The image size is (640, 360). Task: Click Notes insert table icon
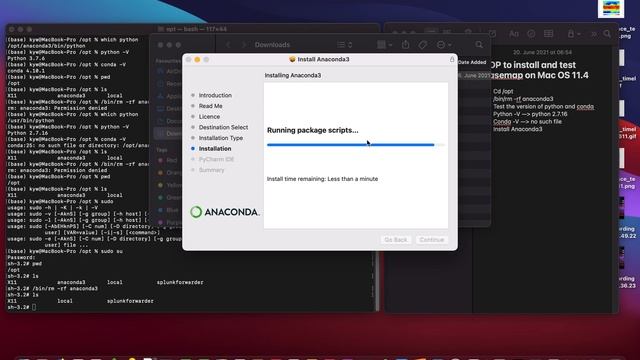(549, 34)
